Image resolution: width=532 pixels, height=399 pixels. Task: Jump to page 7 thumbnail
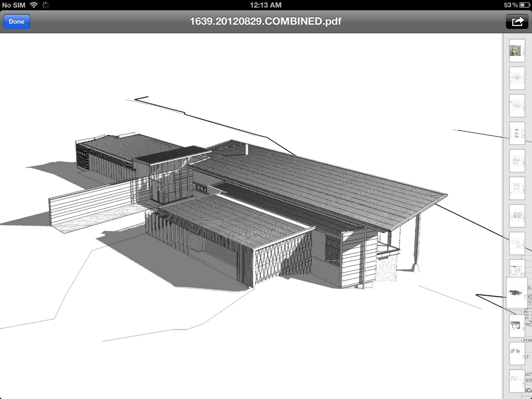tap(517, 215)
